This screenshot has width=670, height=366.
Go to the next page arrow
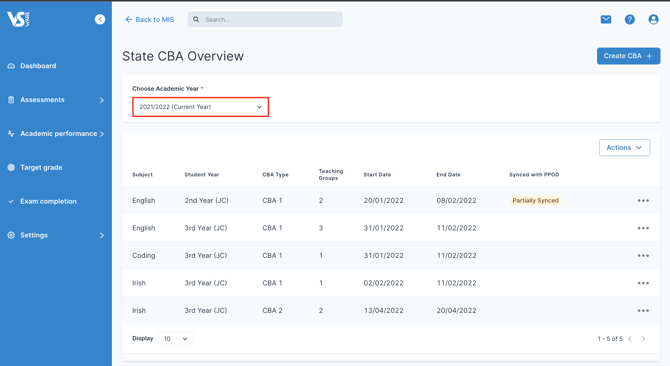pyautogui.click(x=643, y=339)
